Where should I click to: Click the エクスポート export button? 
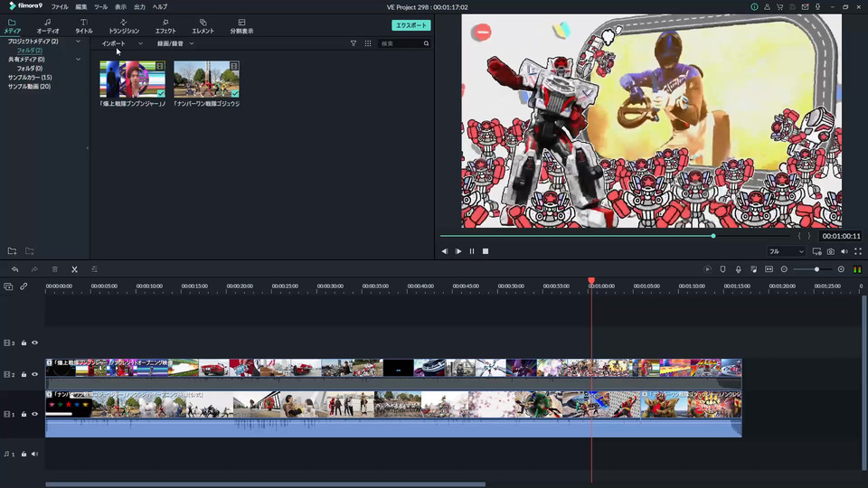click(x=410, y=25)
